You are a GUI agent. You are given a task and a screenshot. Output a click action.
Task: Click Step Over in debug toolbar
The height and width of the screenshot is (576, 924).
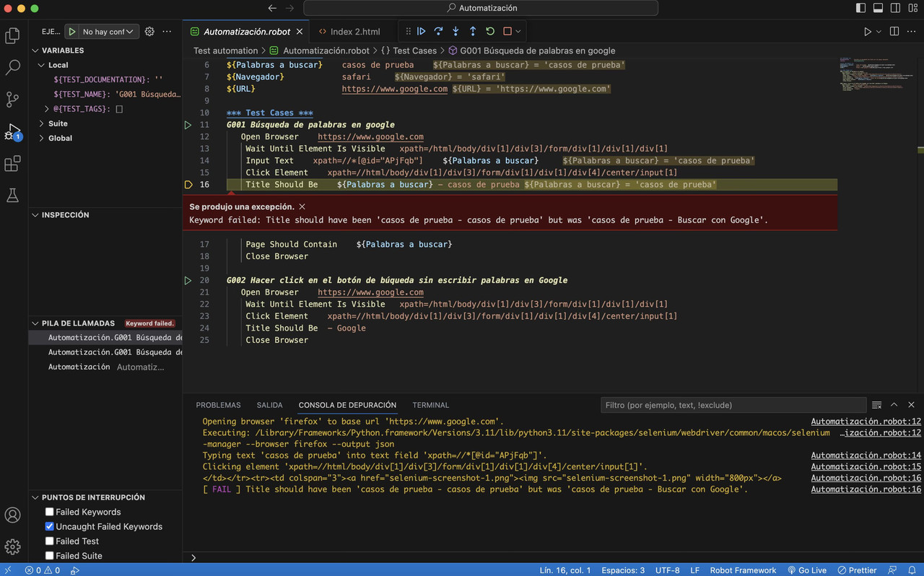click(x=438, y=31)
